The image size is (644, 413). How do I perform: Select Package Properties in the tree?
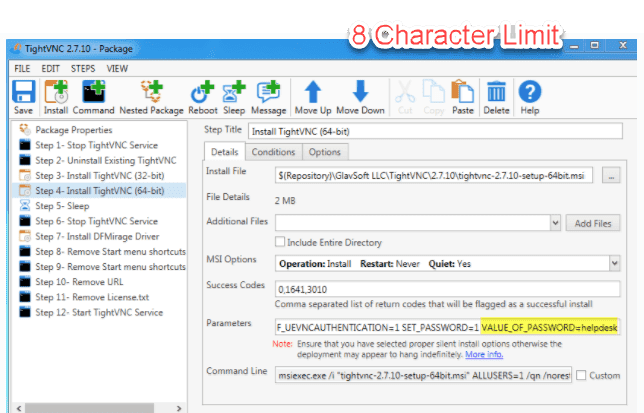pos(74,130)
